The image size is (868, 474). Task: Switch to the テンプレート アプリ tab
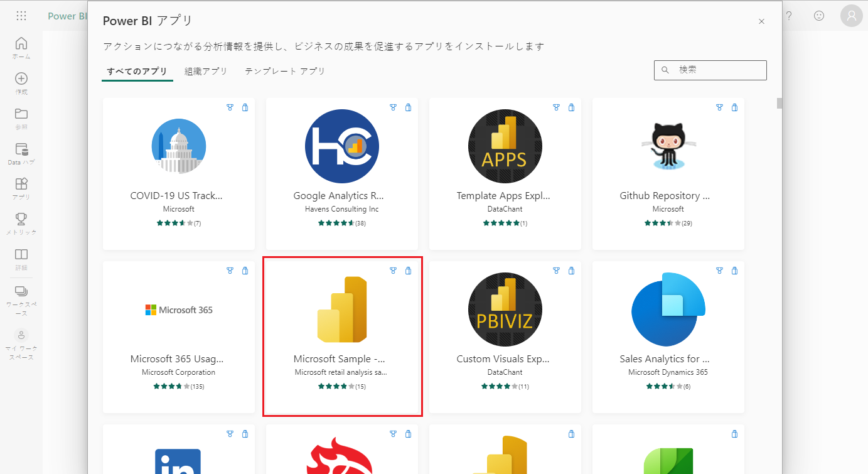pos(285,72)
